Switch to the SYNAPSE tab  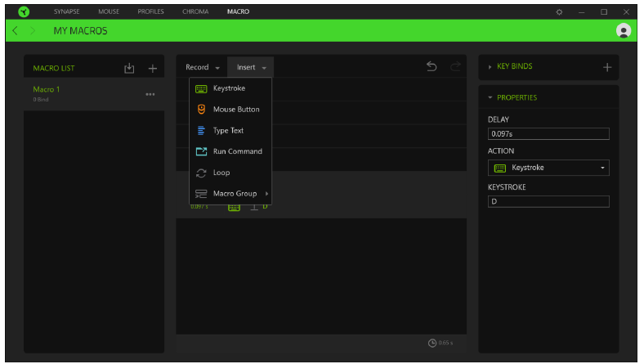(x=66, y=11)
